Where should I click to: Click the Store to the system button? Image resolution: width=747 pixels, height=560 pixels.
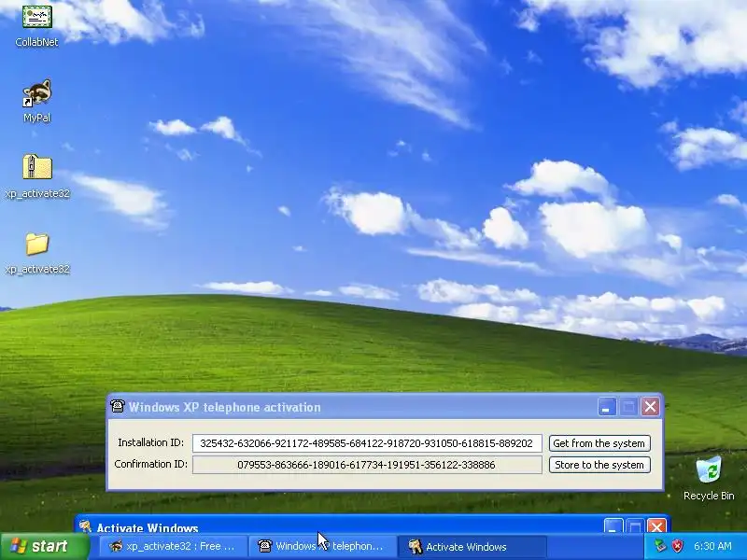(599, 465)
